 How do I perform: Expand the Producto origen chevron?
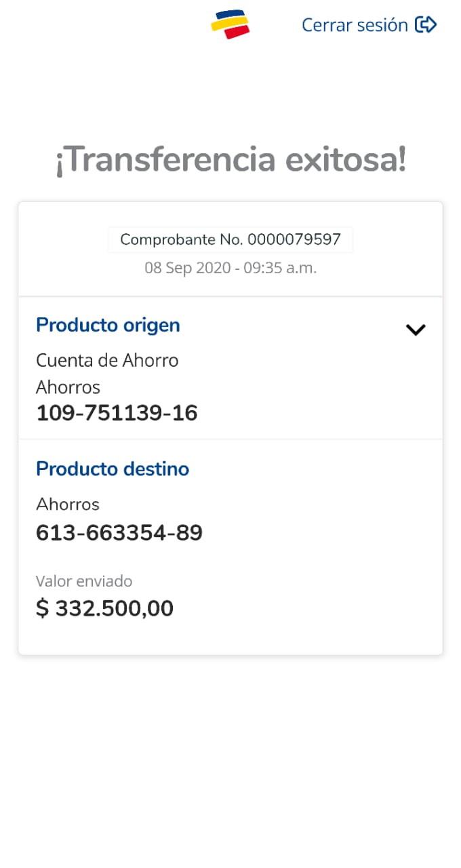(415, 330)
